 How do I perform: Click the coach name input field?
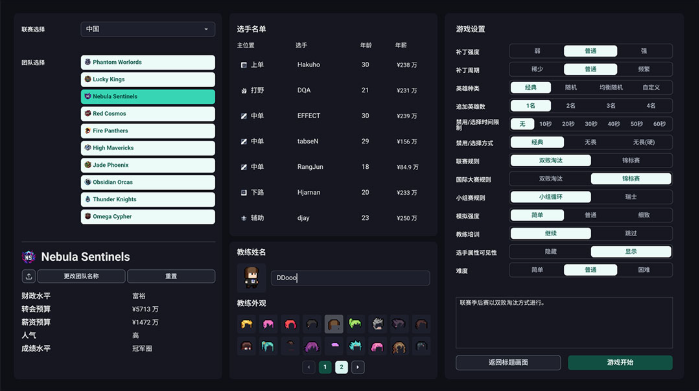350,278
